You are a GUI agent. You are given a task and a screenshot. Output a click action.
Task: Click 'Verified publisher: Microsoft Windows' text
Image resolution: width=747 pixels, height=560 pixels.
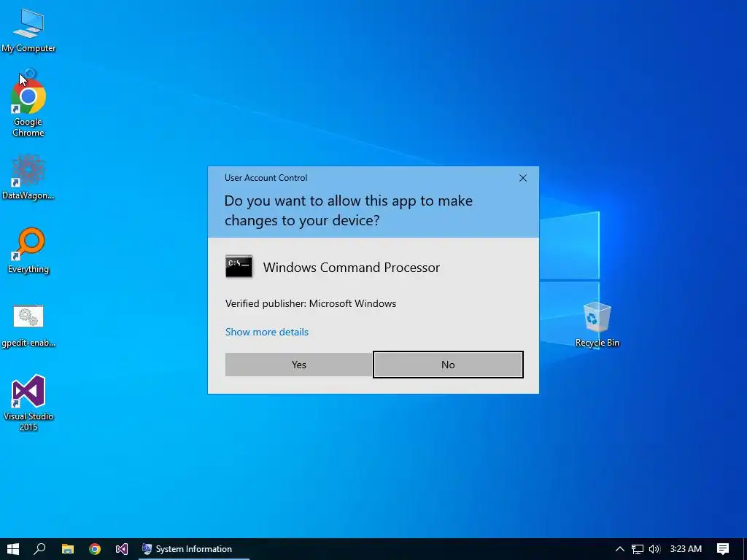click(311, 303)
